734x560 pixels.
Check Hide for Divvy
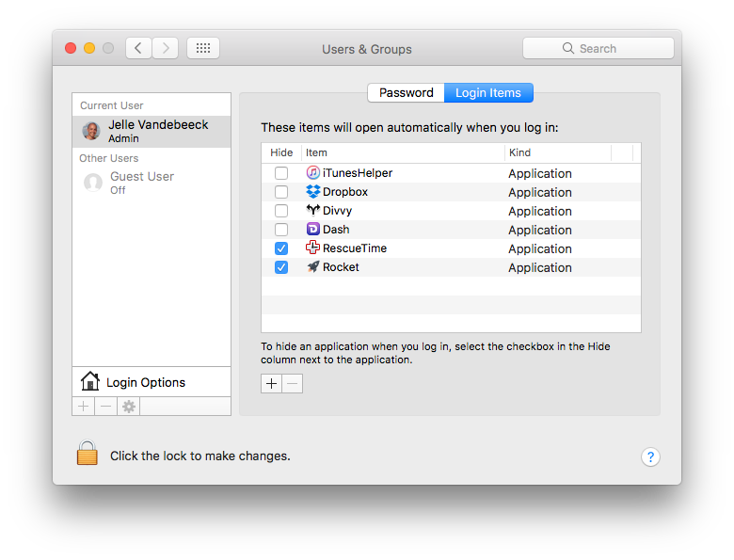click(281, 211)
